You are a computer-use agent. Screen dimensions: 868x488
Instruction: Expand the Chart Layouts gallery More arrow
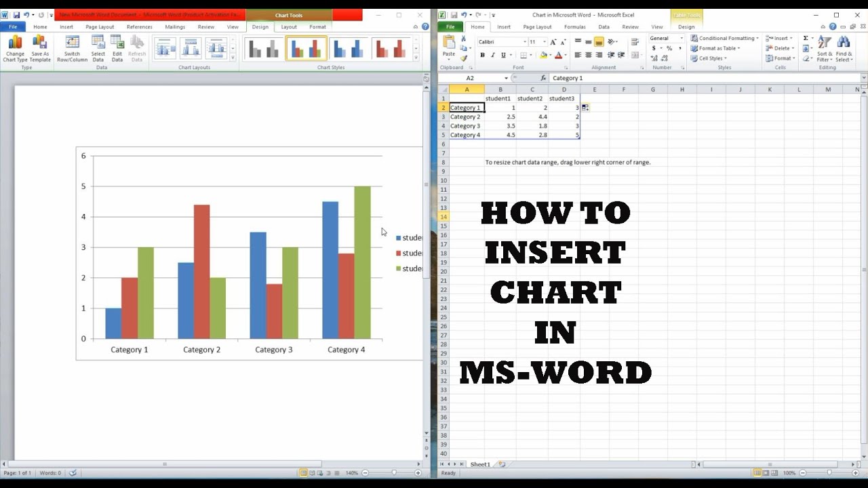pos(234,58)
